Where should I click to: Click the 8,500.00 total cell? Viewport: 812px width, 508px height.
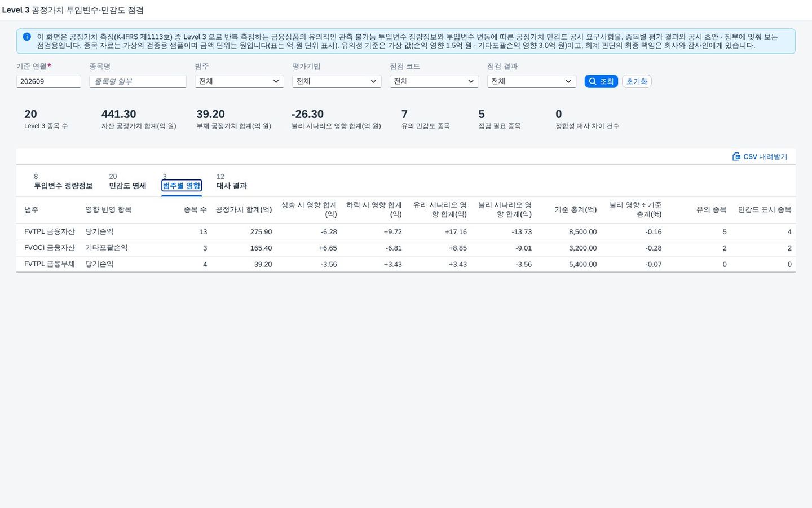click(582, 232)
